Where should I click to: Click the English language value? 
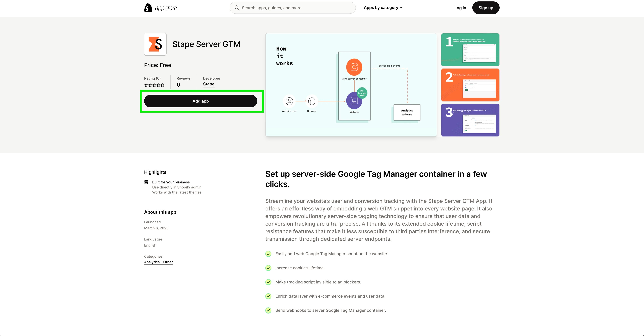pyautogui.click(x=150, y=245)
